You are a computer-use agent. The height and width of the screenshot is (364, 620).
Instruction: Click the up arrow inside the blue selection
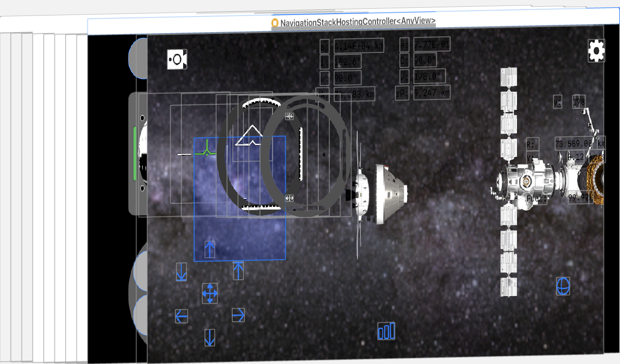[x=210, y=249]
